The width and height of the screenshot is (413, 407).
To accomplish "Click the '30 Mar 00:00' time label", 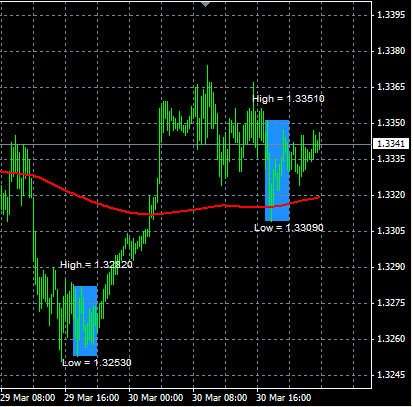I will [x=156, y=398].
